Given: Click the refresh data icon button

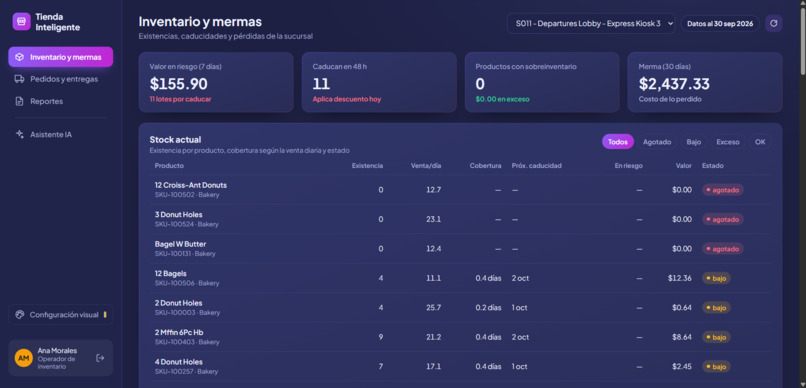Looking at the screenshot, I should click(x=774, y=24).
